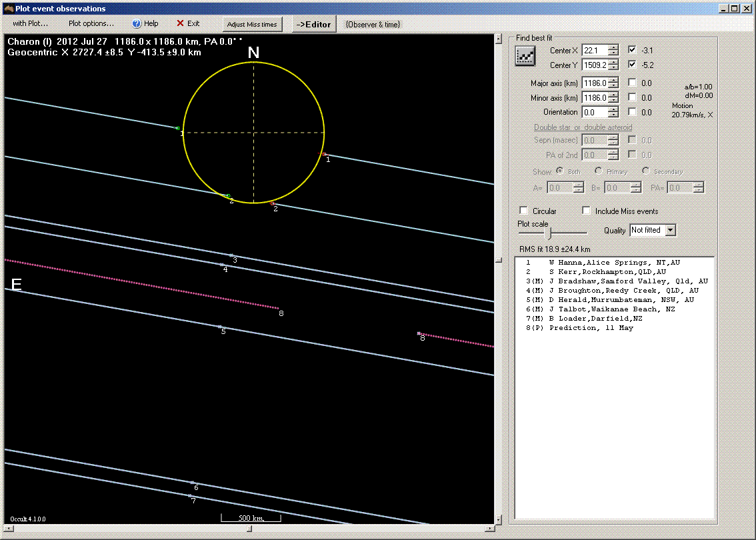Click the red X Exit icon
Image resolution: width=756 pixels, height=540 pixels.
180,23
